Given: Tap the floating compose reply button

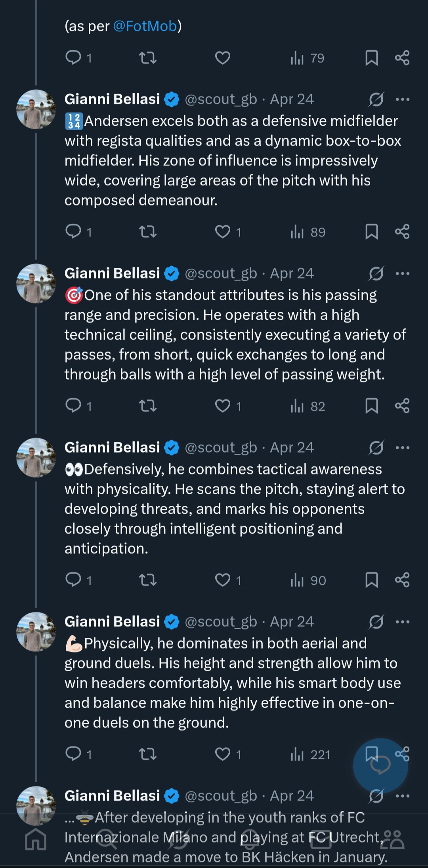Looking at the screenshot, I should 380,766.
